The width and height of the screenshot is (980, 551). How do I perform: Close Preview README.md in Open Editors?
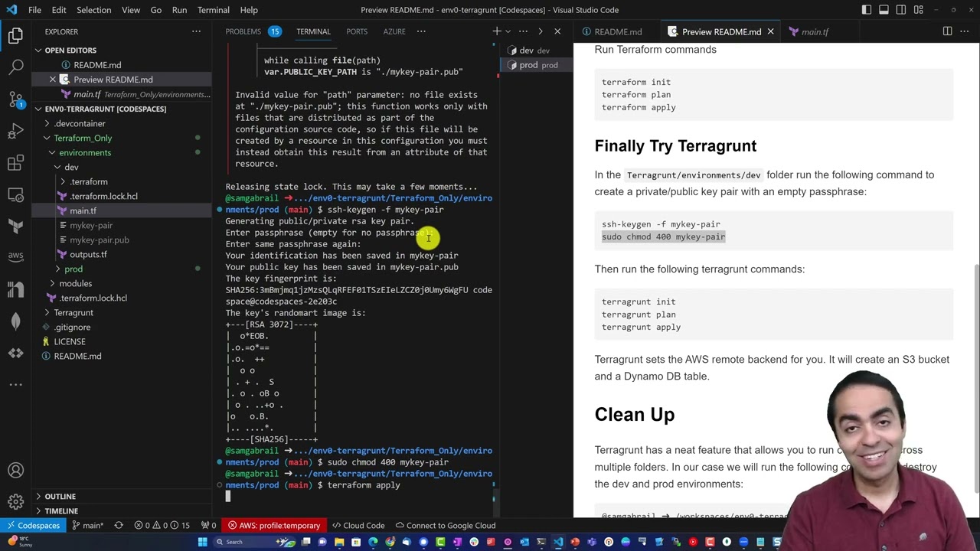[x=52, y=80]
